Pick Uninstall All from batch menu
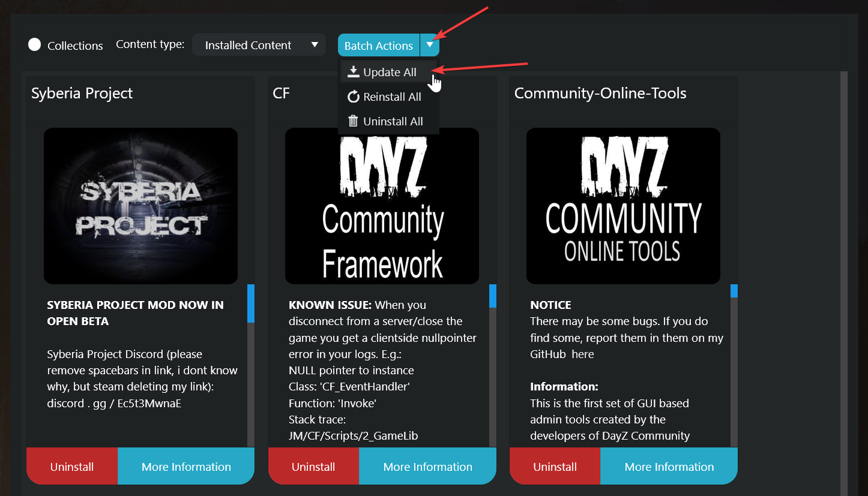Image resolution: width=868 pixels, height=496 pixels. coord(393,122)
